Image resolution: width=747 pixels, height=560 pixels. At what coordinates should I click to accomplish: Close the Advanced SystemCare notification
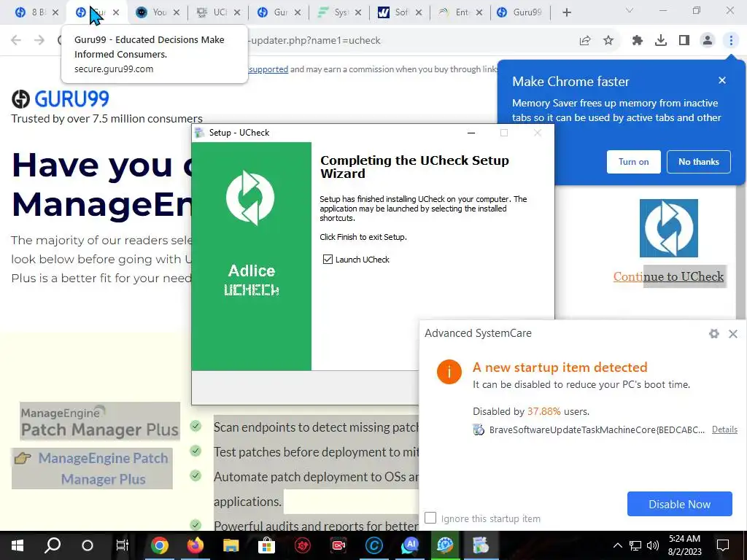tap(733, 334)
